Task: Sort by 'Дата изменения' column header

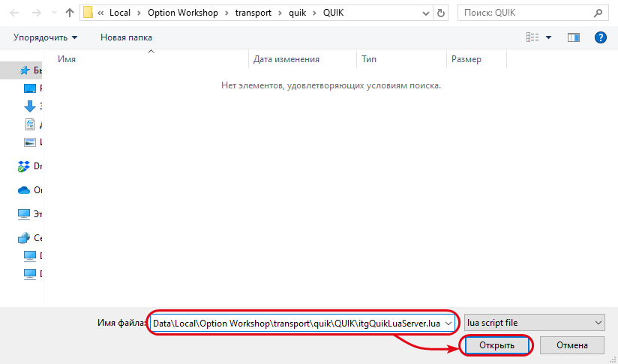Action: click(x=286, y=59)
